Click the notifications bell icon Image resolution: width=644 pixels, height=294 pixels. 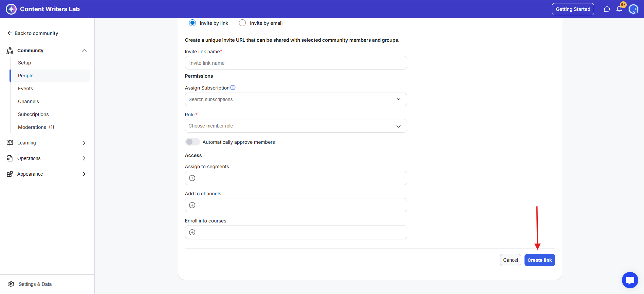point(619,9)
